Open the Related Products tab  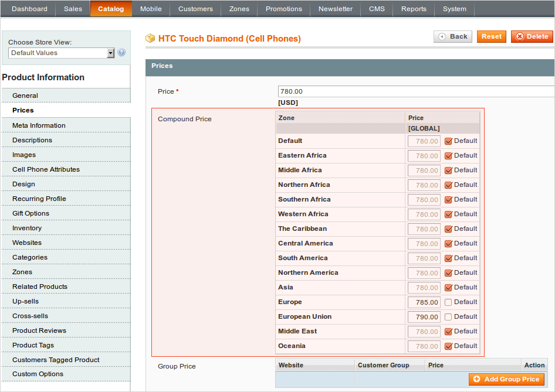(66, 287)
